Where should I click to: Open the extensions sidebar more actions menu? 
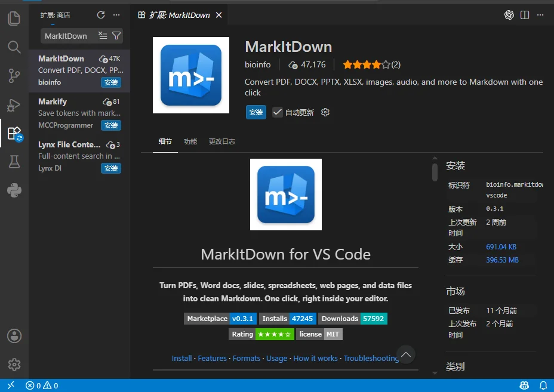click(116, 15)
